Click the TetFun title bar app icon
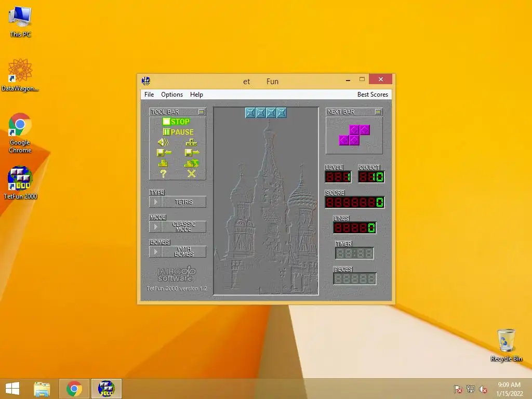Viewport: 532px width, 399px height. pos(146,81)
